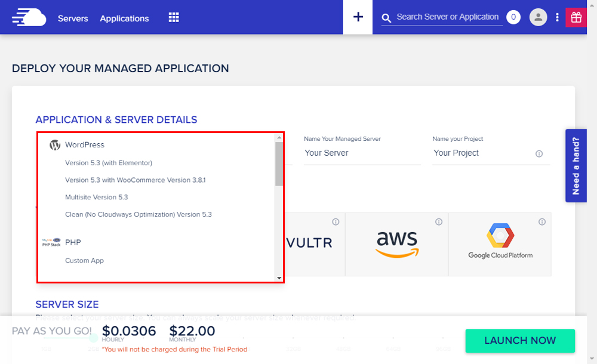The height and width of the screenshot is (364, 597).
Task: Click the search magnifier icon
Action: tap(386, 18)
